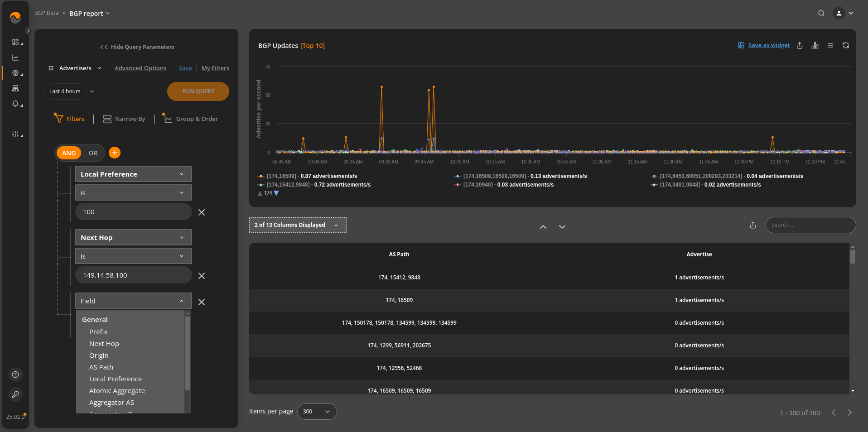Switch to the Group & Order tab
868x432 pixels.
click(x=191, y=119)
